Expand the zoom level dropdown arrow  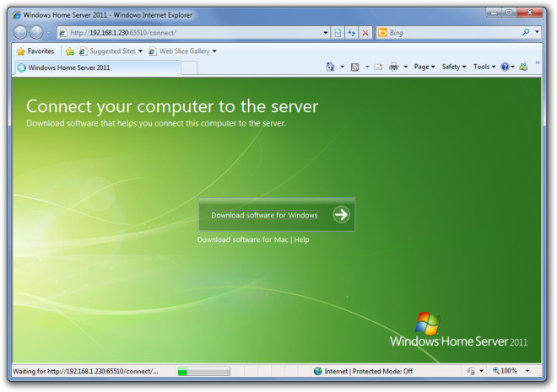coord(527,371)
